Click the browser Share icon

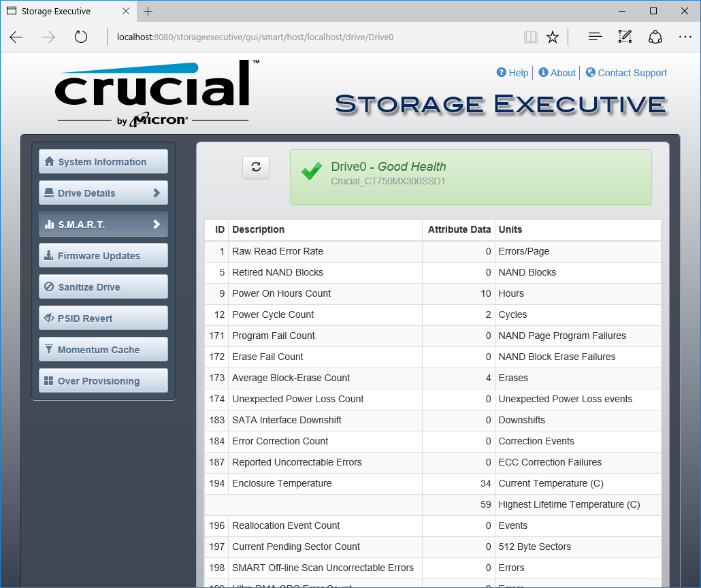655,37
